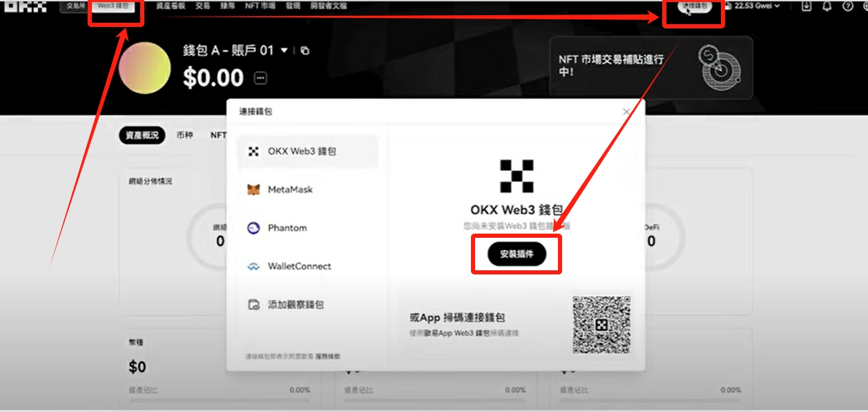Click the NFT subsidy banner illustration

pos(720,68)
